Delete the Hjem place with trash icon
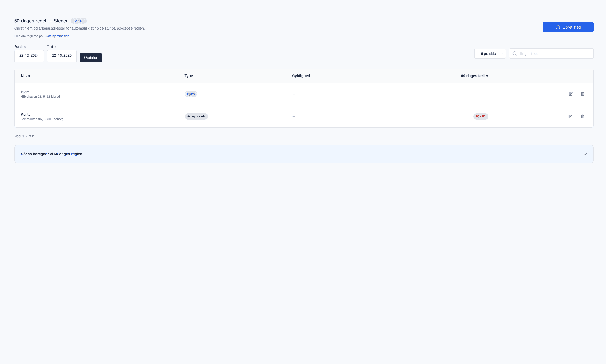606x364 pixels. (582, 94)
